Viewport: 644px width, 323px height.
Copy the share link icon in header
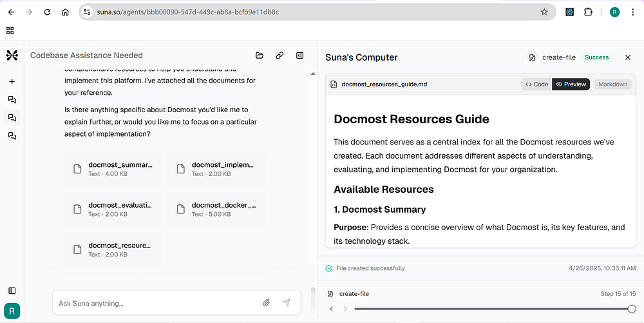(x=279, y=55)
